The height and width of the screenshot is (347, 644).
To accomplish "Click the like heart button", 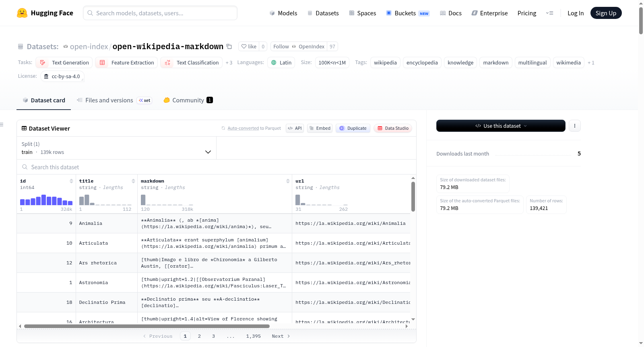I will [249, 46].
